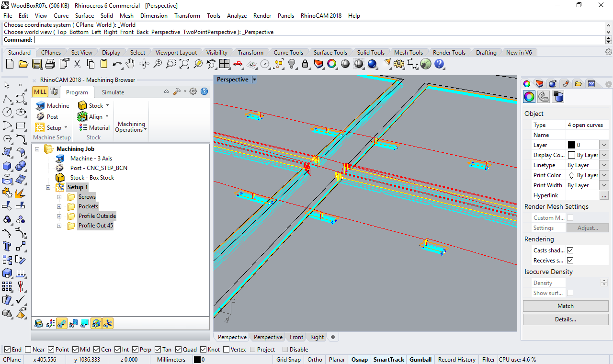The height and width of the screenshot is (364, 613).
Task: Open RhinoCAM help question icon
Action: click(x=204, y=91)
